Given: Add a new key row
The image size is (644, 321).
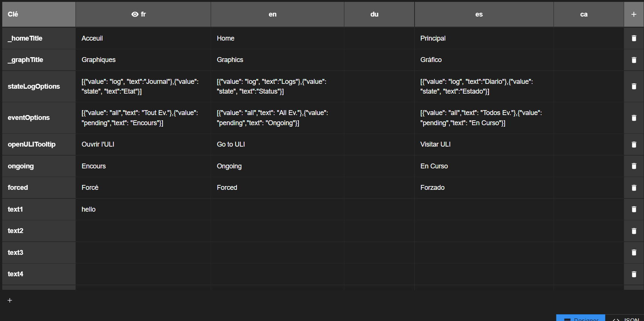Looking at the screenshot, I should [10, 300].
